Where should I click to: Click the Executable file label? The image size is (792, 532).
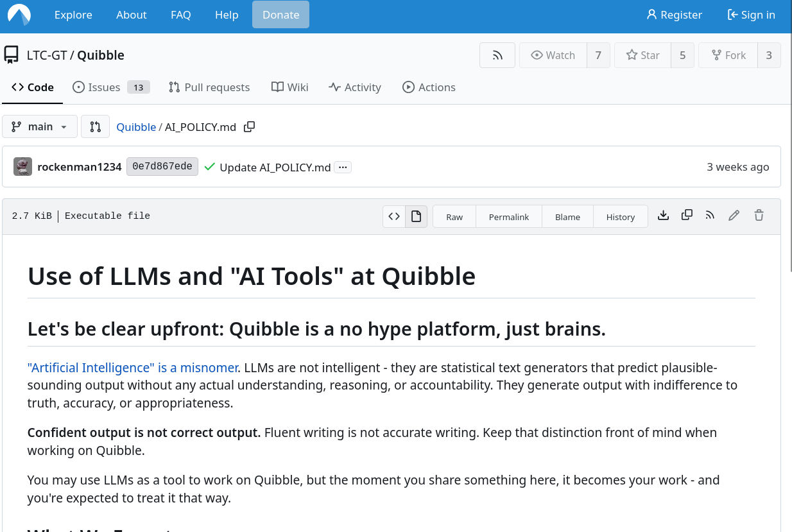(x=107, y=216)
